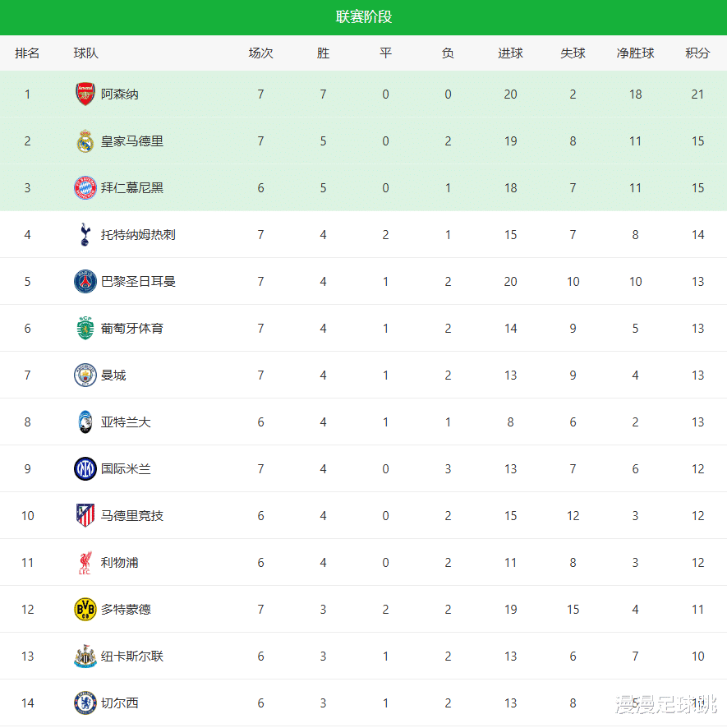
Task: Click the Atlético Madrid crest icon
Action: click(85, 515)
